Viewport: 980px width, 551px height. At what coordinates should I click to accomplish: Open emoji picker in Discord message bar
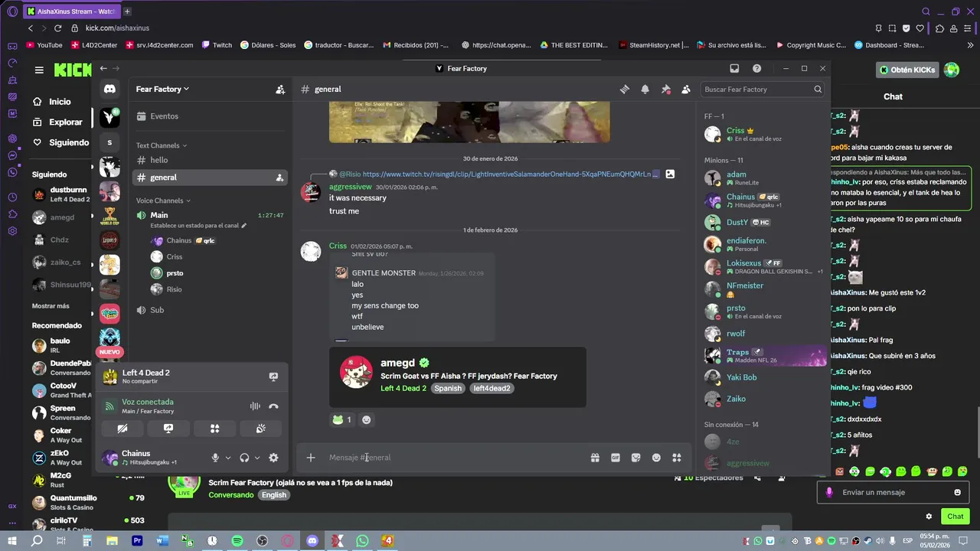(x=656, y=458)
